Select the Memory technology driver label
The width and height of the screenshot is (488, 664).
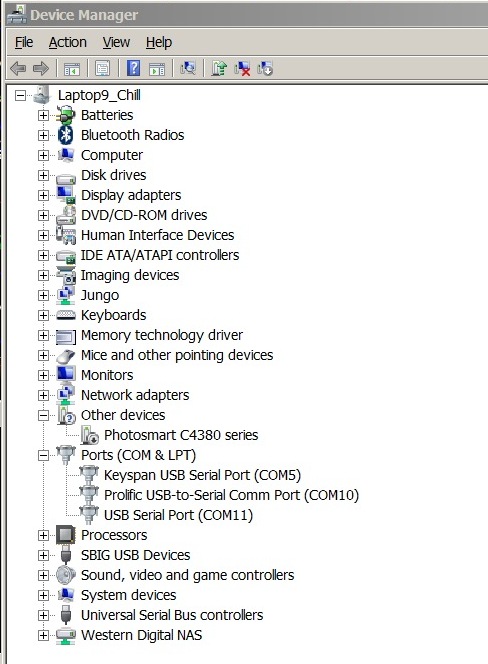pos(162,335)
